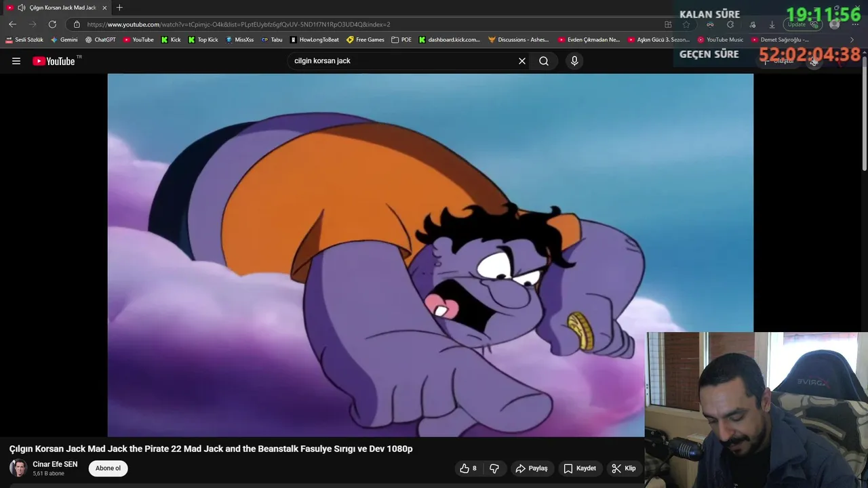Save the video with Kaydet
Screen dimensions: 868x488
(580, 468)
